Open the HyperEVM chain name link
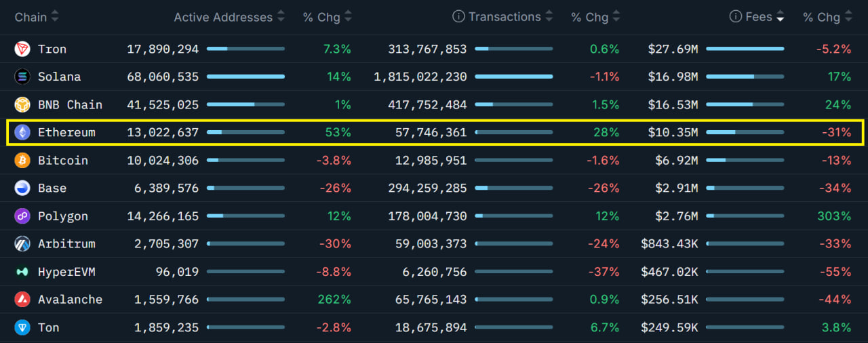The image size is (868, 343). coord(66,271)
